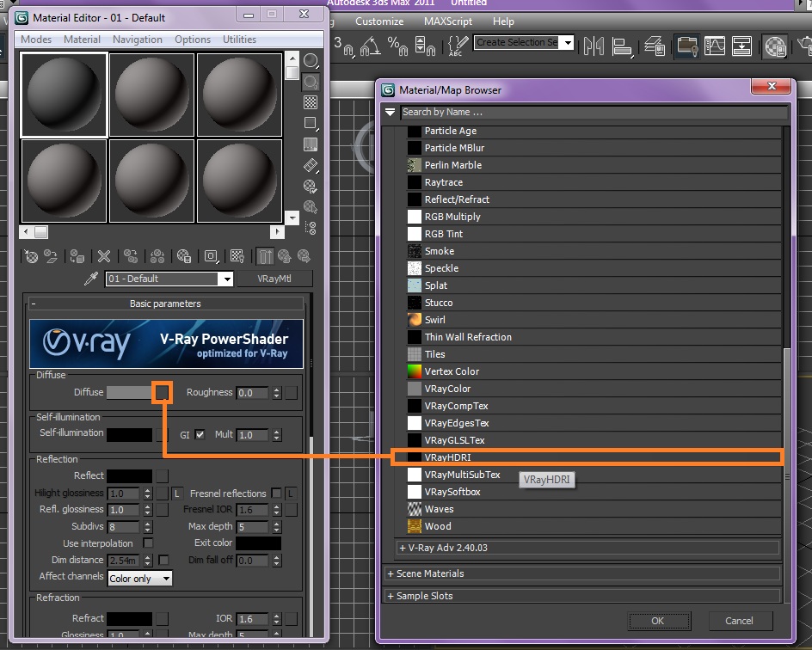Uncheck the Self-illumination GI checkbox
The height and width of the screenshot is (650, 812).
(x=200, y=435)
